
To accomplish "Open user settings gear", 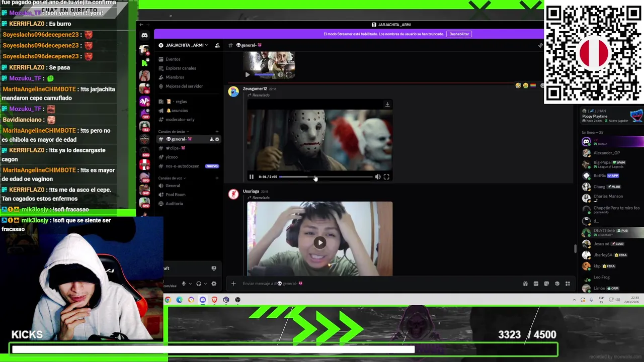I will tap(214, 284).
